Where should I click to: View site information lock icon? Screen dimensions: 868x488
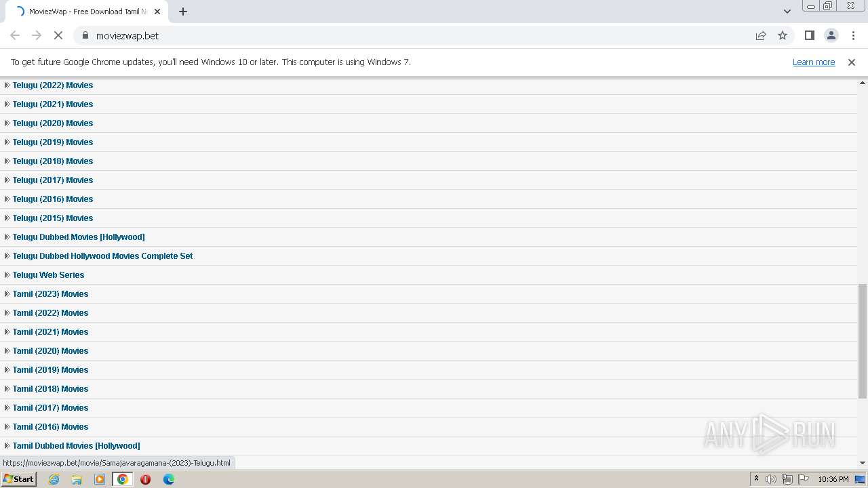(x=85, y=35)
